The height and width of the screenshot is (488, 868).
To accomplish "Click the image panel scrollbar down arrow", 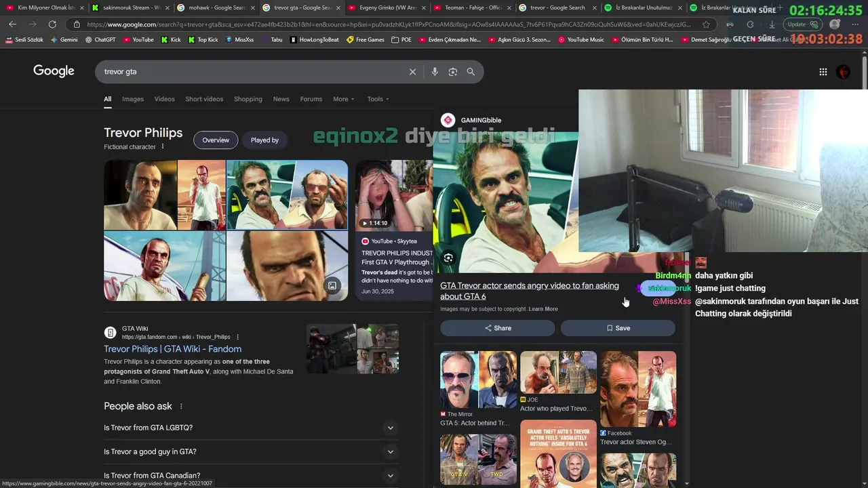I will coord(686,484).
